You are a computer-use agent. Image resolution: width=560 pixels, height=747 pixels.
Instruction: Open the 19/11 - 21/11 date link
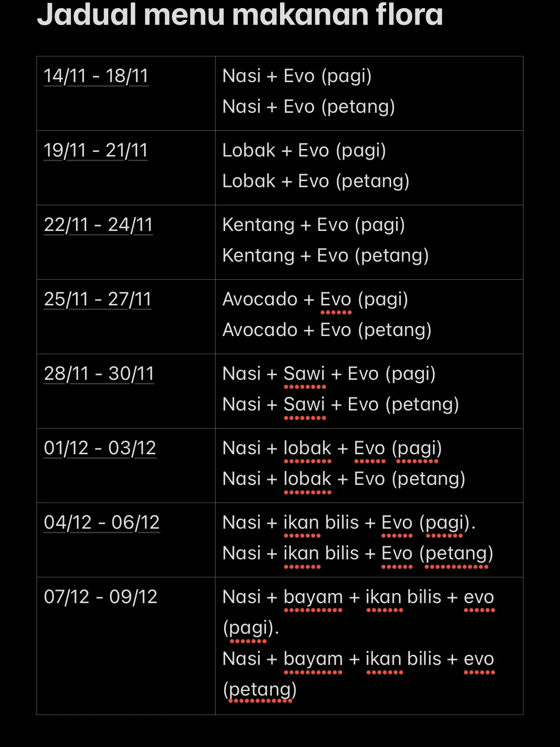(x=96, y=150)
